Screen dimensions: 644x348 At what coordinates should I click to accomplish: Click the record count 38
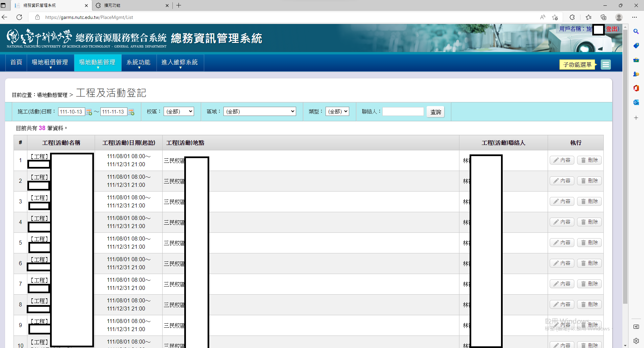click(42, 128)
